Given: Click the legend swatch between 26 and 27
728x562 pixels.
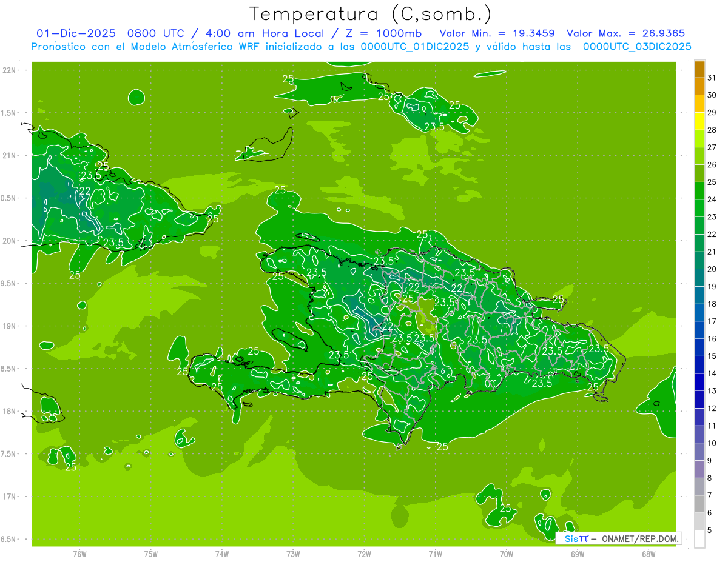Looking at the screenshot, I should click(x=699, y=156).
